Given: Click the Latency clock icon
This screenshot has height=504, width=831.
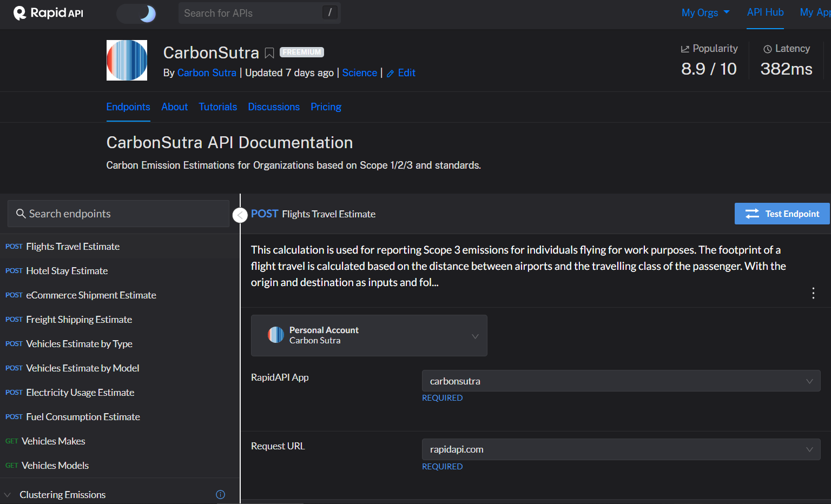Looking at the screenshot, I should pos(767,49).
